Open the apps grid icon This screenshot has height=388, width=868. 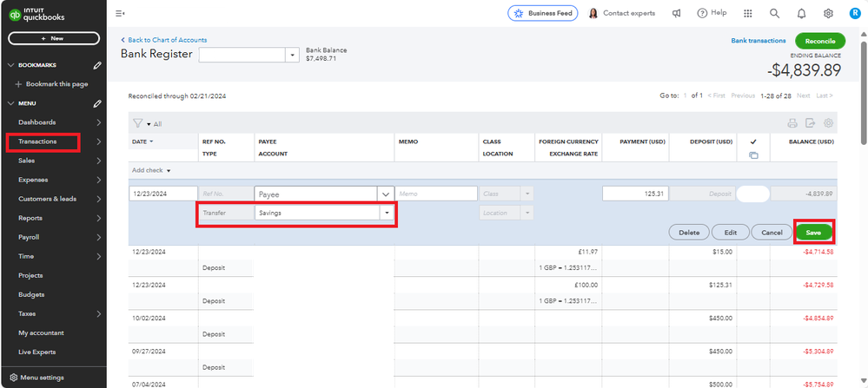click(748, 13)
